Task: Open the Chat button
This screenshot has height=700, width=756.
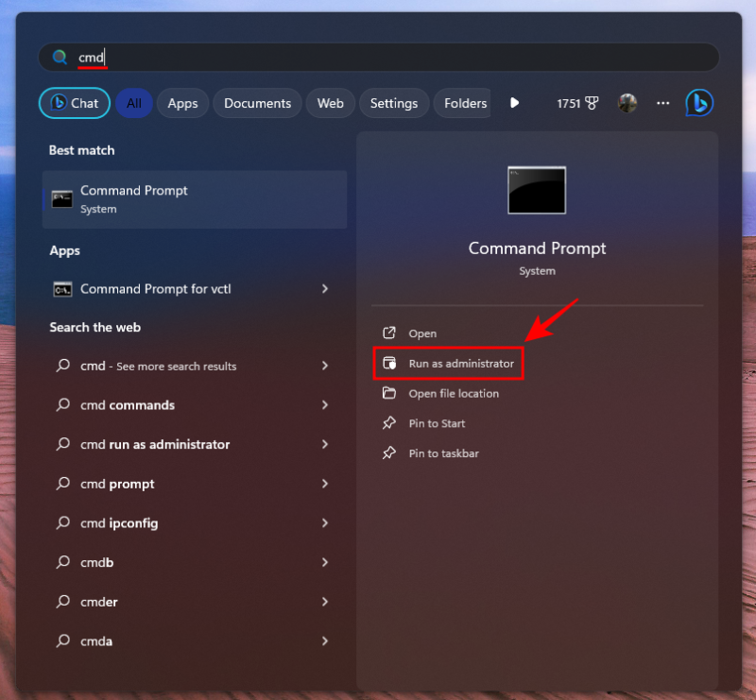Action: click(x=74, y=103)
